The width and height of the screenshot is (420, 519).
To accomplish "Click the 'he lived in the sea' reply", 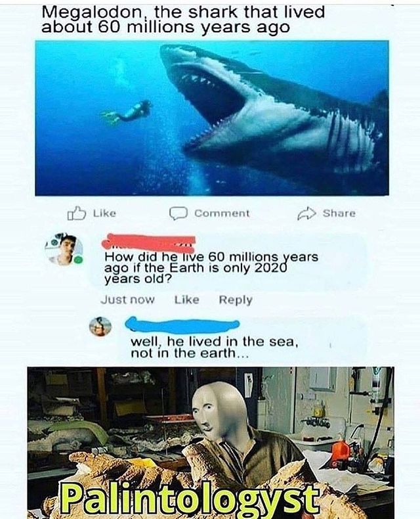I will pyautogui.click(x=215, y=347).
